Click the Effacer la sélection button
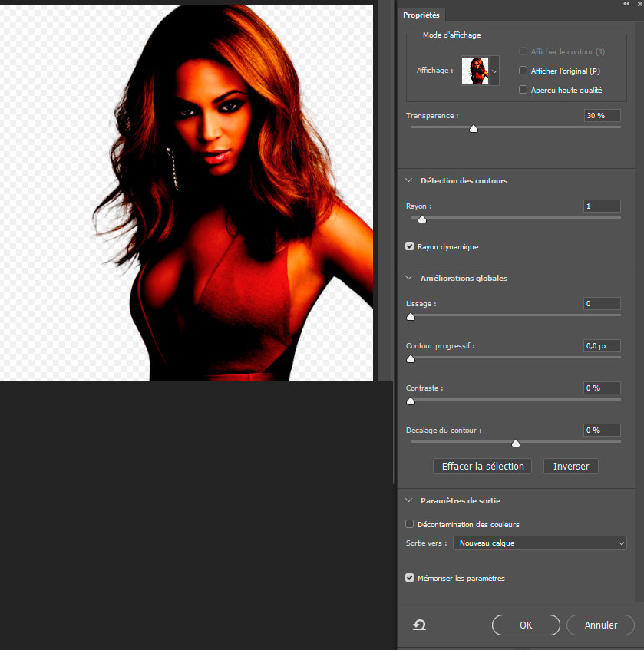This screenshot has height=650, width=644. coord(483,466)
